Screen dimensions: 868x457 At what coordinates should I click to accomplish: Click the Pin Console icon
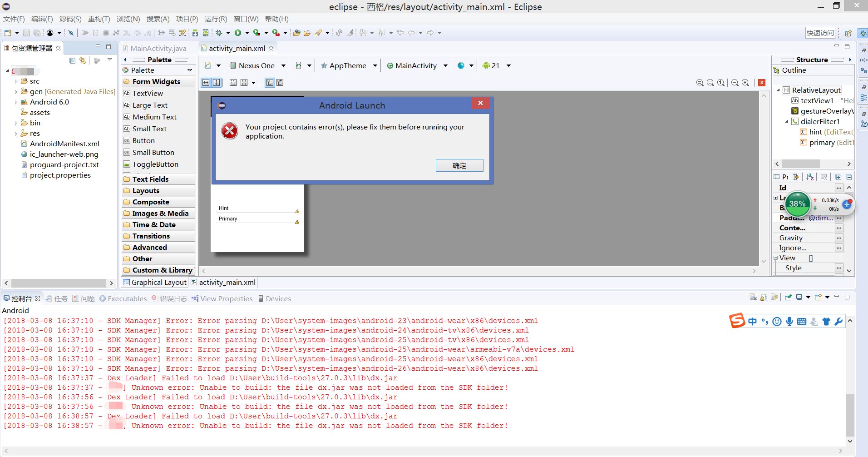coord(789,297)
